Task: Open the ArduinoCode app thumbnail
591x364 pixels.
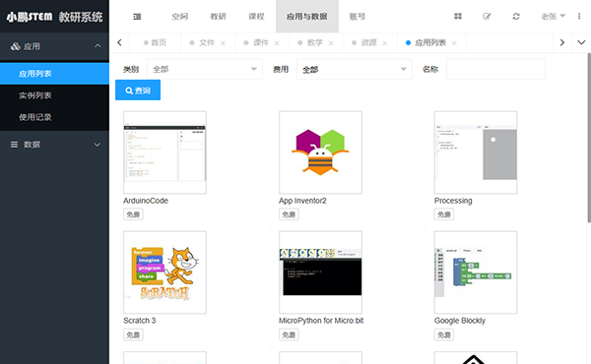Action: tap(165, 152)
